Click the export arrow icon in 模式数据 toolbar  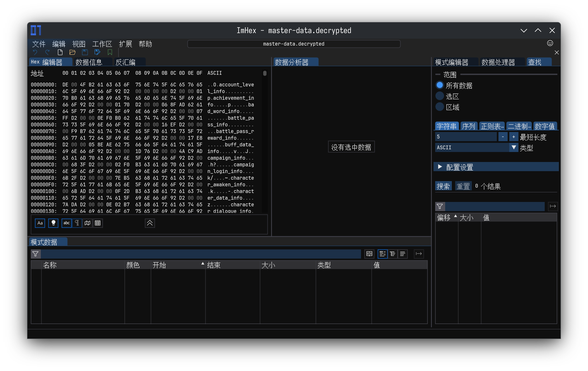[419, 254]
